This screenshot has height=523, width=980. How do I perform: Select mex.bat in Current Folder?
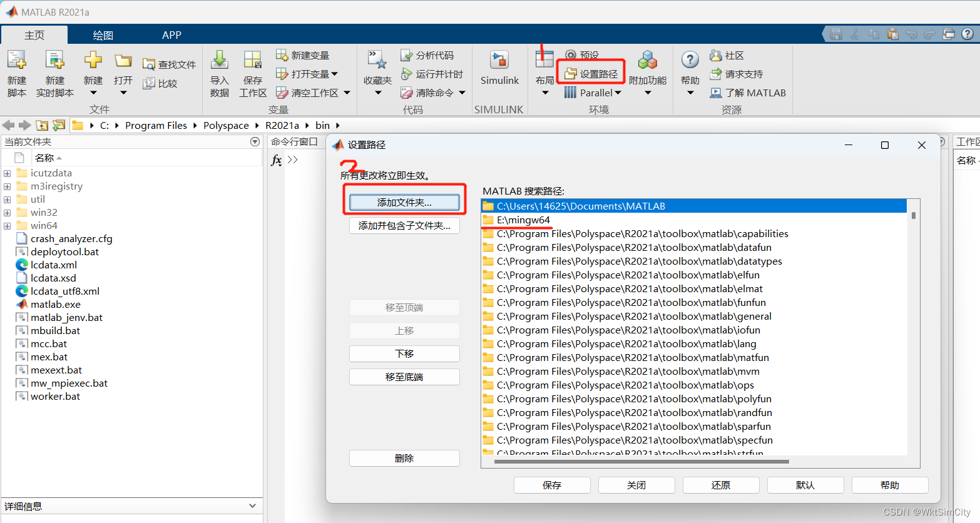click(x=49, y=357)
